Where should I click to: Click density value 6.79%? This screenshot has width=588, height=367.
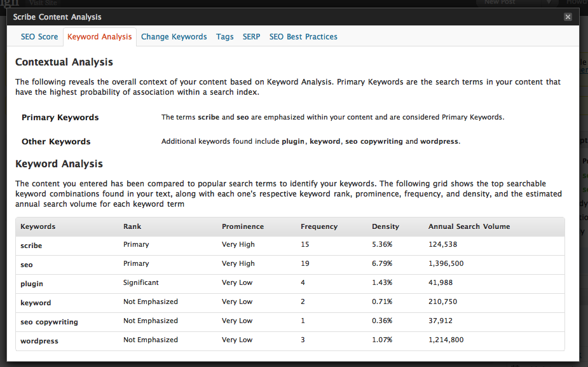coord(382,263)
